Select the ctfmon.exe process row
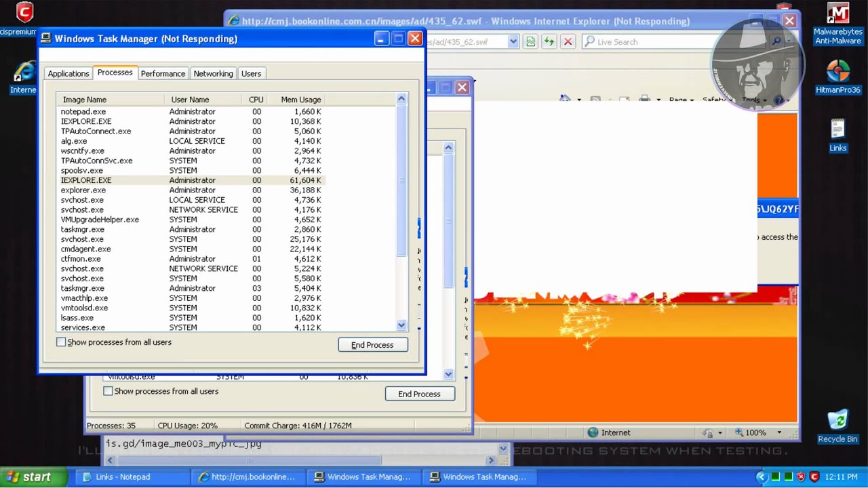The height and width of the screenshot is (488, 868). 191,259
